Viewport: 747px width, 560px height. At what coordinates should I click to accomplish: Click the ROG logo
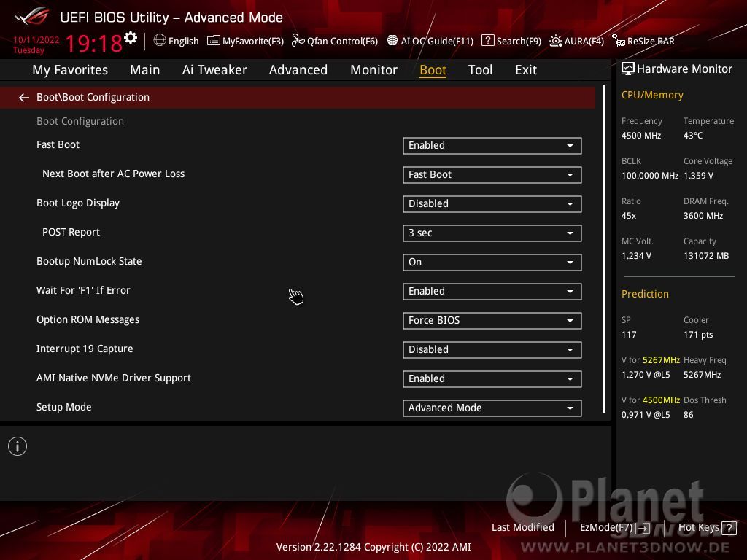(32, 17)
